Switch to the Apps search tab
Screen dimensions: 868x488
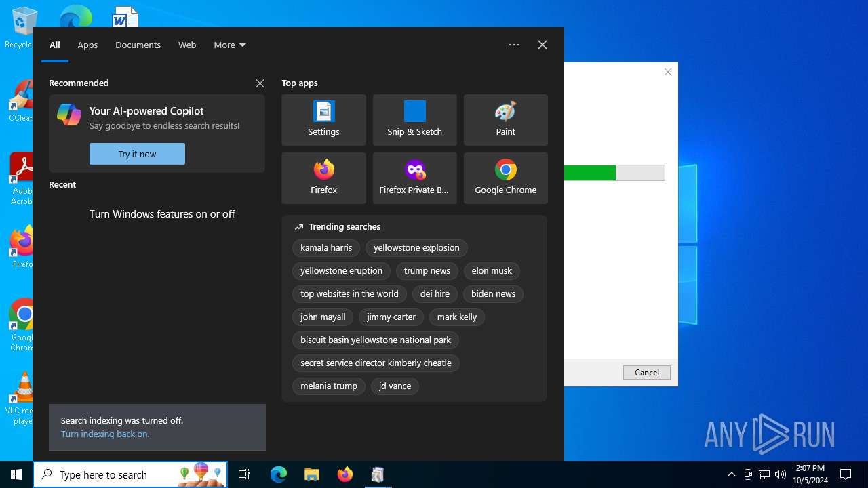click(87, 45)
